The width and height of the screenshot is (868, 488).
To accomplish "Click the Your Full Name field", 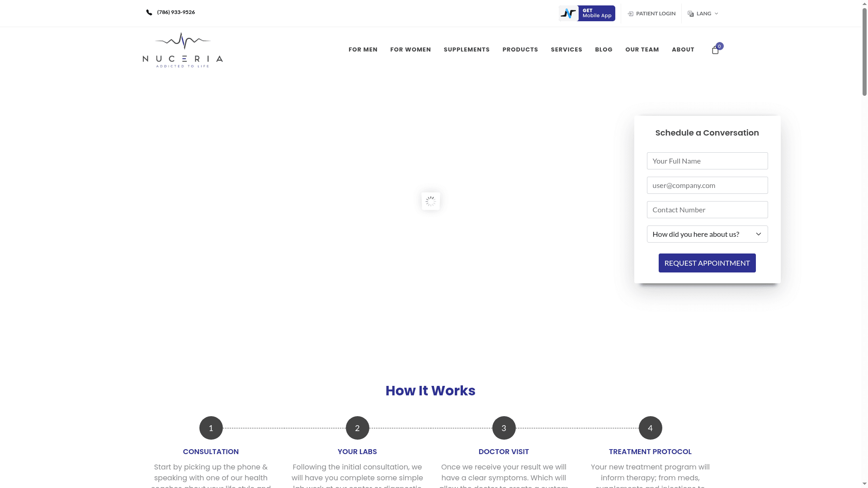I will tap(707, 161).
